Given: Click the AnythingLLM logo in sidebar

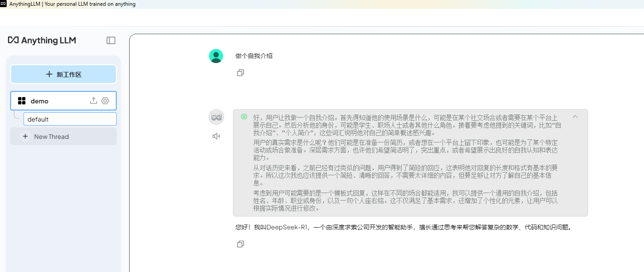Looking at the screenshot, I should click(x=42, y=40).
